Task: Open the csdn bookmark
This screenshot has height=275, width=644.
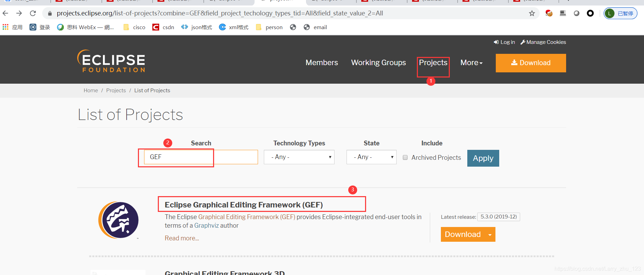Action: coord(163,27)
